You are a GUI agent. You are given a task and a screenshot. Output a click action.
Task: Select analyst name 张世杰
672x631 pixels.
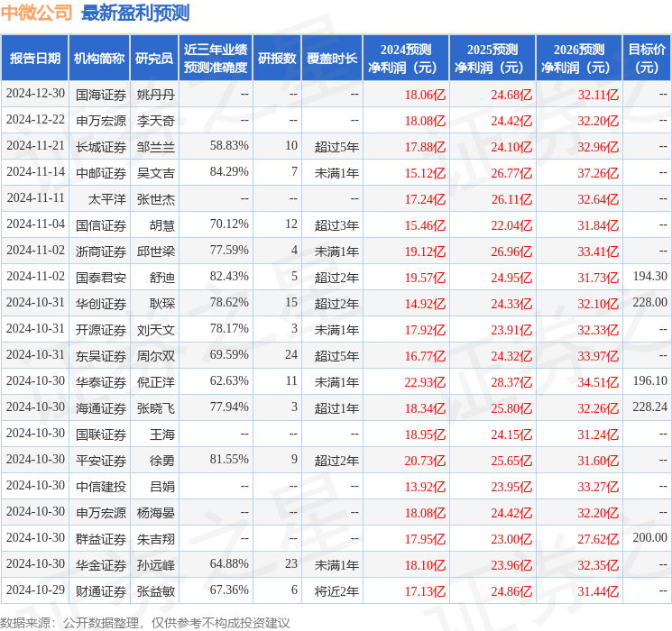click(156, 199)
